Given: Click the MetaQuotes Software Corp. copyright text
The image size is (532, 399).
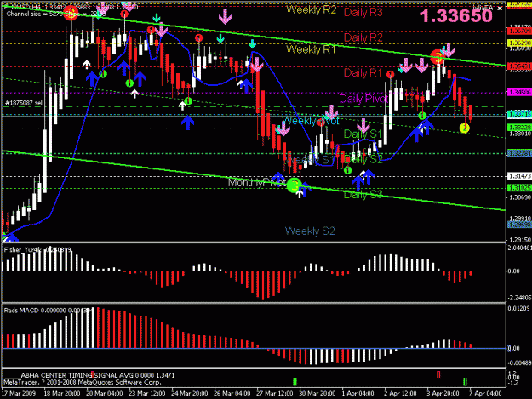Looking at the screenshot, I should click(83, 382).
